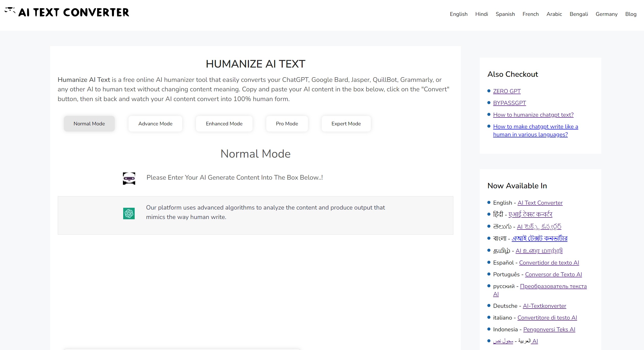Click French in top navigation

(x=530, y=14)
